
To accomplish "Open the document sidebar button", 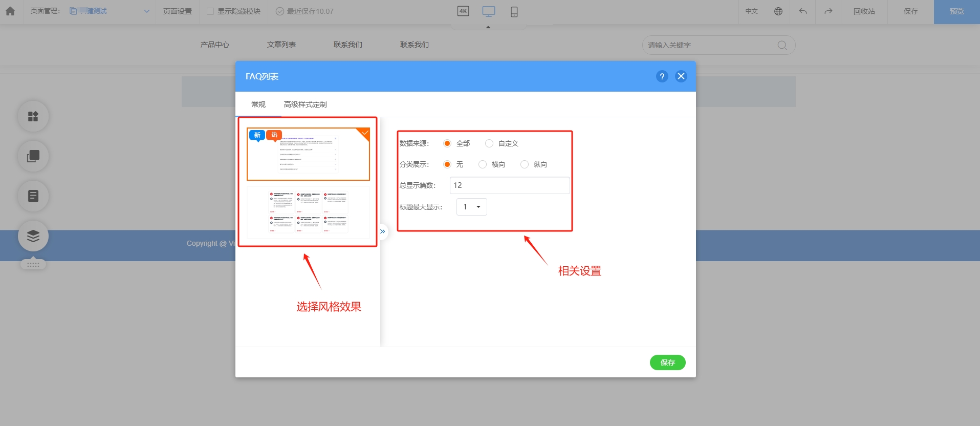I will coord(33,196).
